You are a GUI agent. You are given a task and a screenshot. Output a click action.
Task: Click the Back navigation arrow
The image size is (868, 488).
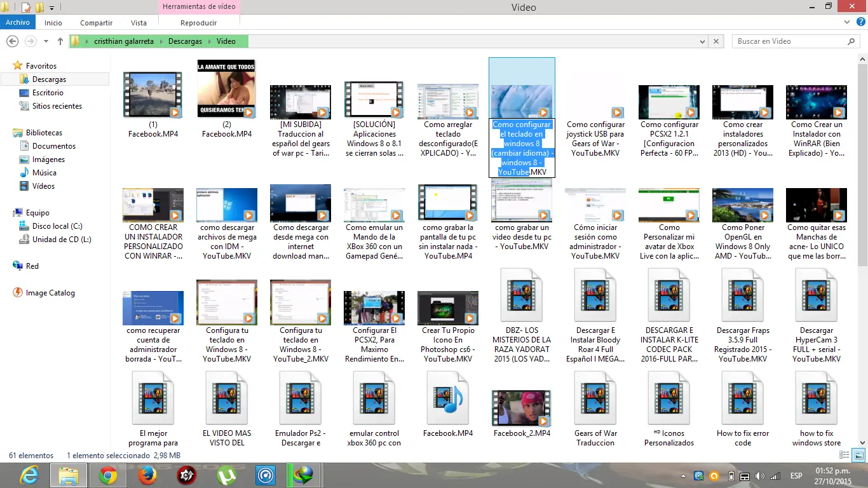pos(11,41)
